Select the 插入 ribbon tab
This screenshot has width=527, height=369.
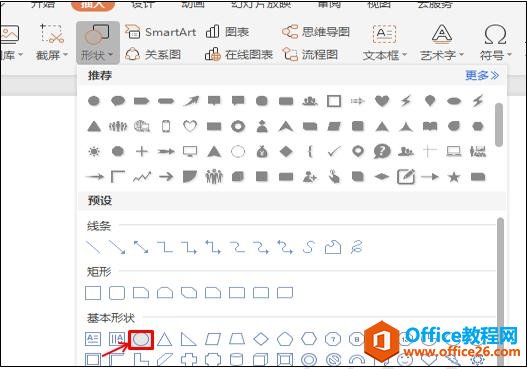pyautogui.click(x=93, y=5)
